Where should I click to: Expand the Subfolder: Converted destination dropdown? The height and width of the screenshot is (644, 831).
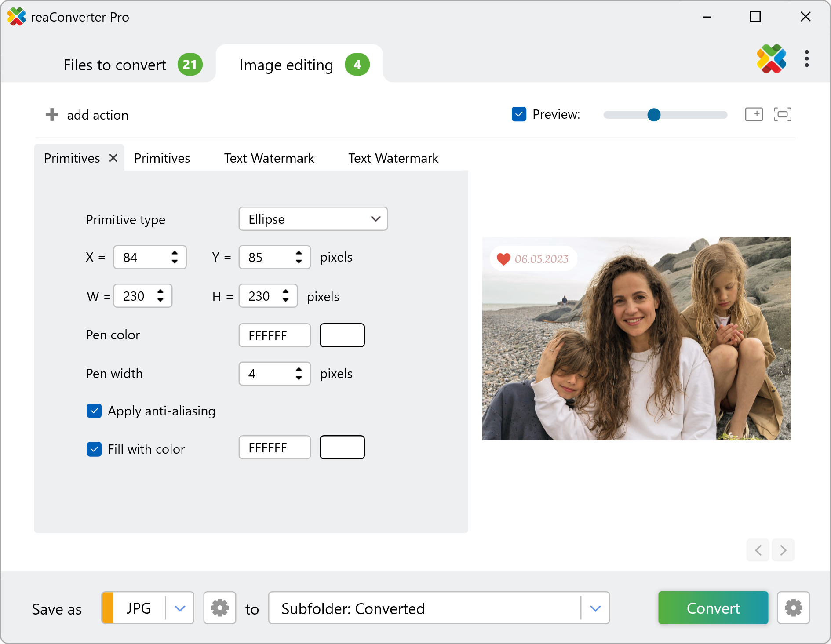[x=595, y=608]
